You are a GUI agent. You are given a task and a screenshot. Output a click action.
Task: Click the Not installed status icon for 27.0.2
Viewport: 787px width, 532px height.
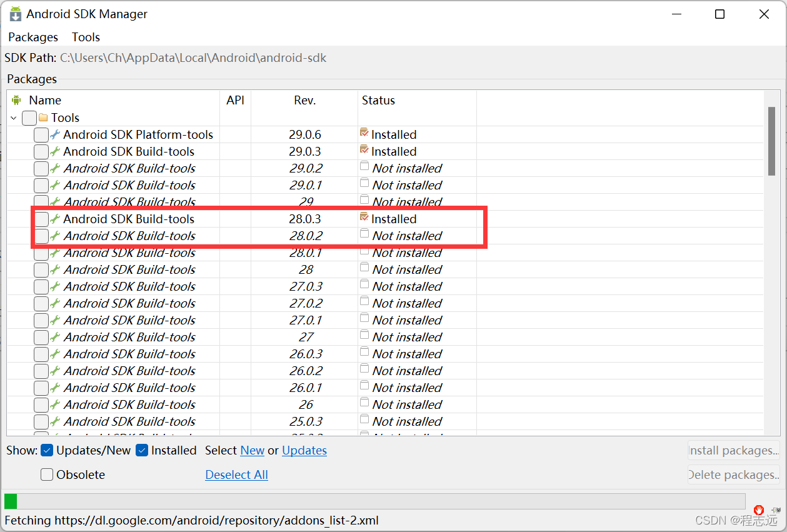[x=364, y=301]
